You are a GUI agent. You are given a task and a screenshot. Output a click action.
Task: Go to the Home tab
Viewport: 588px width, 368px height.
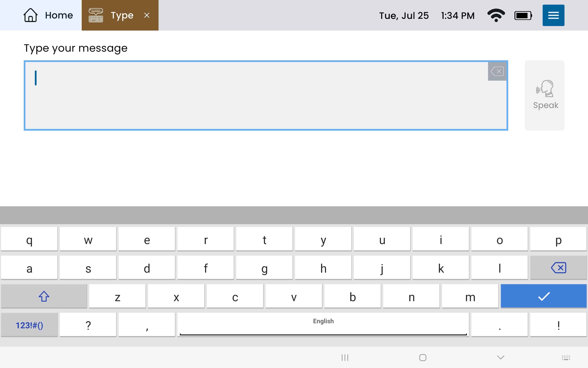click(x=48, y=15)
